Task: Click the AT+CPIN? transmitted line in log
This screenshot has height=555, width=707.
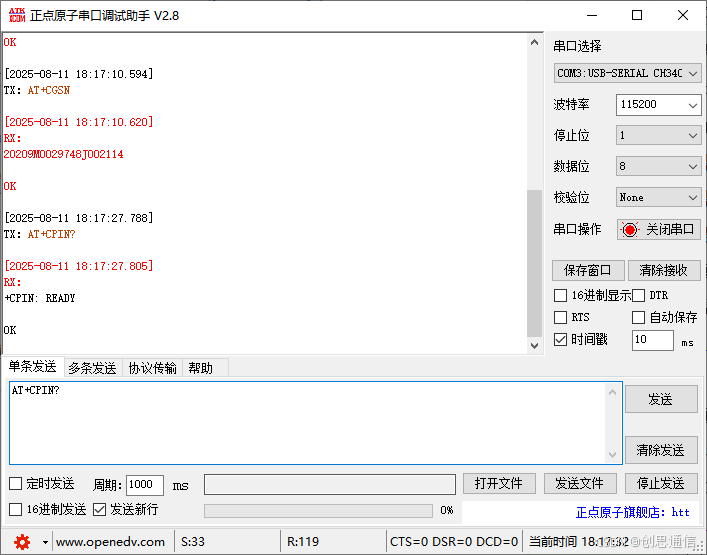Action: pos(51,234)
